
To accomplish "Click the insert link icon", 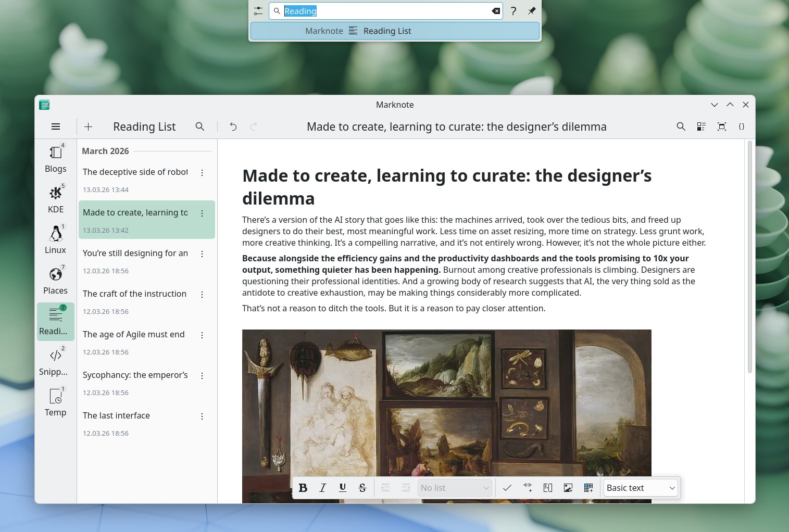I will (528, 488).
